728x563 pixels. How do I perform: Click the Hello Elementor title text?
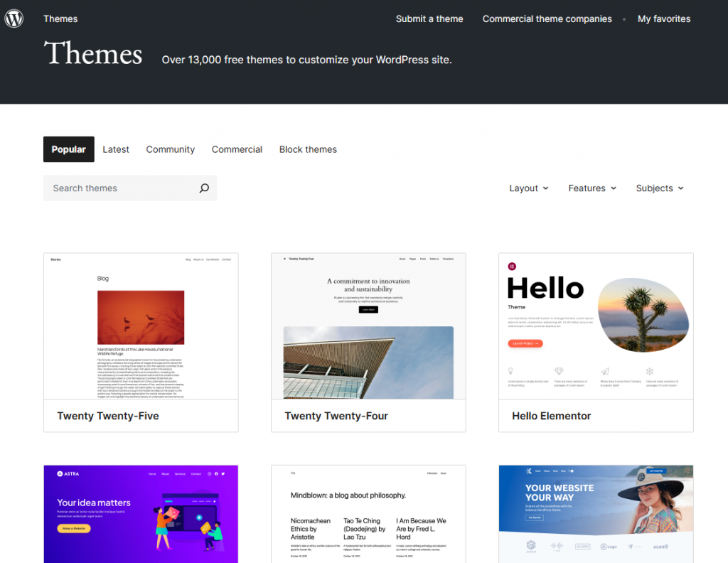click(x=551, y=416)
